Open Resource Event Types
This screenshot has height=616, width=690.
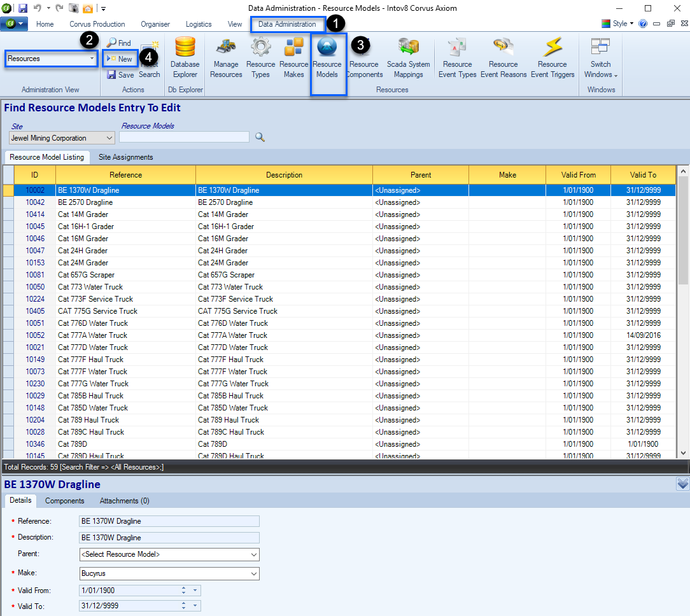coord(457,58)
